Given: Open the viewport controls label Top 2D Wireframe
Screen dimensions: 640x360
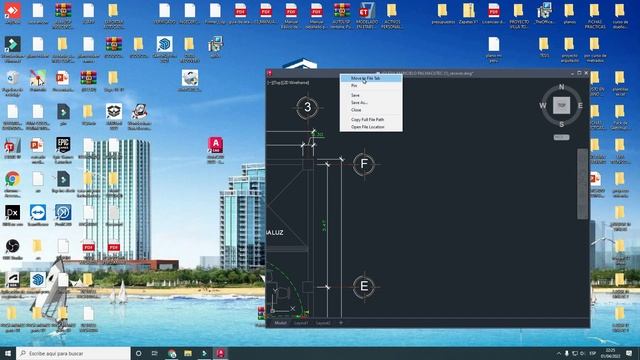Looking at the screenshot, I should coord(288,82).
